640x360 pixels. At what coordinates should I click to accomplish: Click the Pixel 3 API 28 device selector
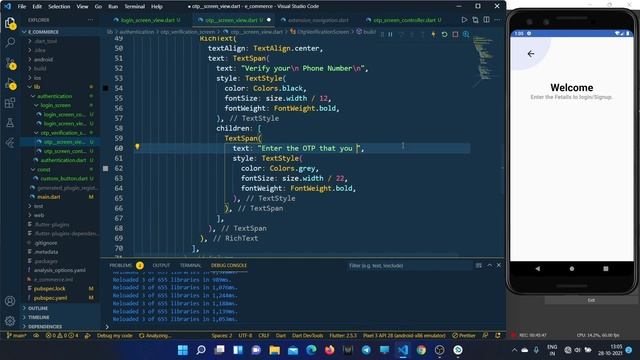[404, 336]
